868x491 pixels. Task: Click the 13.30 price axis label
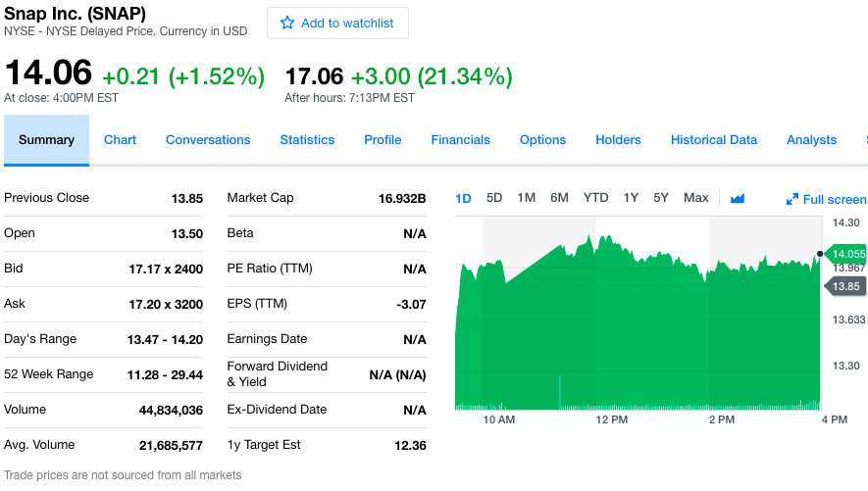[x=845, y=366]
